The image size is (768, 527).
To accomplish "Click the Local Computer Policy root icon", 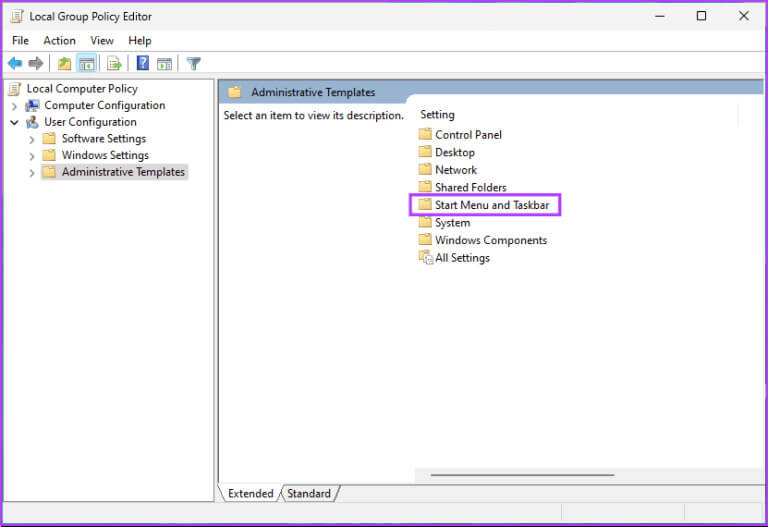I will pyautogui.click(x=15, y=89).
